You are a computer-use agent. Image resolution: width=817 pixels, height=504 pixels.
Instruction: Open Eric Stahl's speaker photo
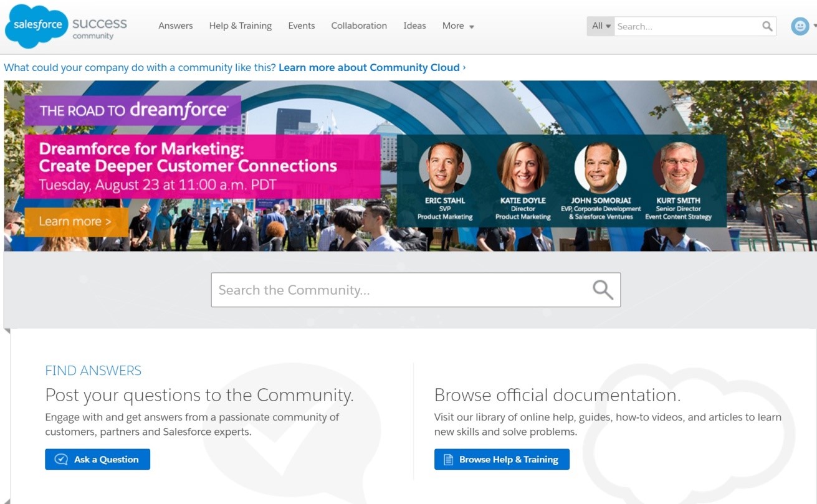pos(444,168)
